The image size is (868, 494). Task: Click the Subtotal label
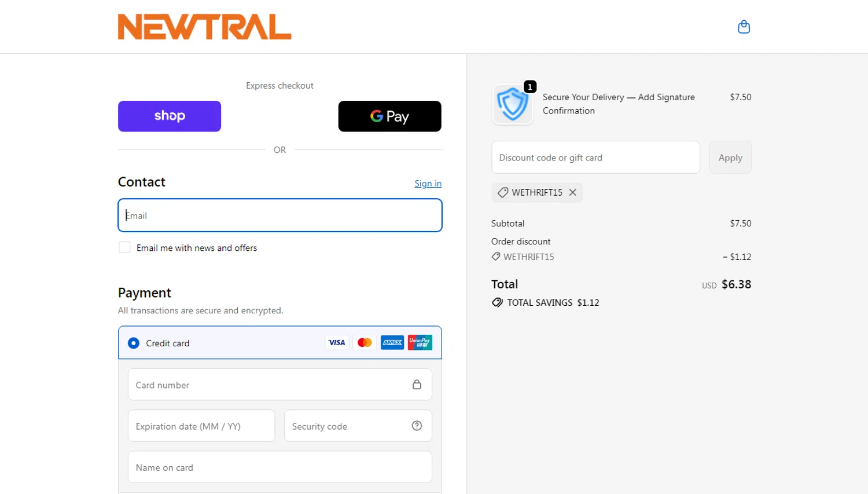click(x=507, y=223)
